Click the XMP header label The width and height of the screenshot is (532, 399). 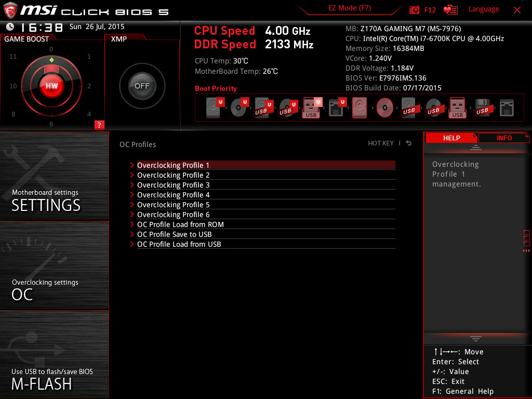coord(119,39)
